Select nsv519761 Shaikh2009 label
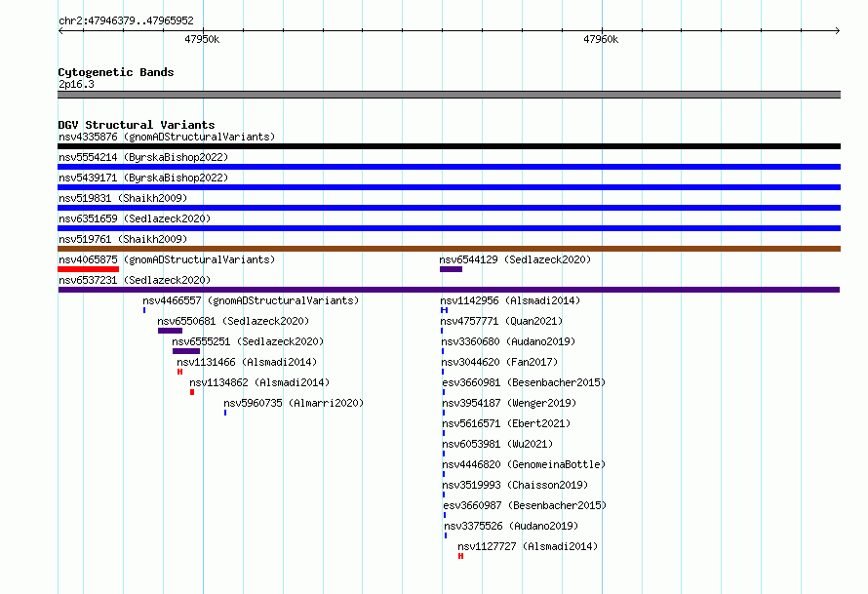This screenshot has height=594, width=868. click(123, 239)
